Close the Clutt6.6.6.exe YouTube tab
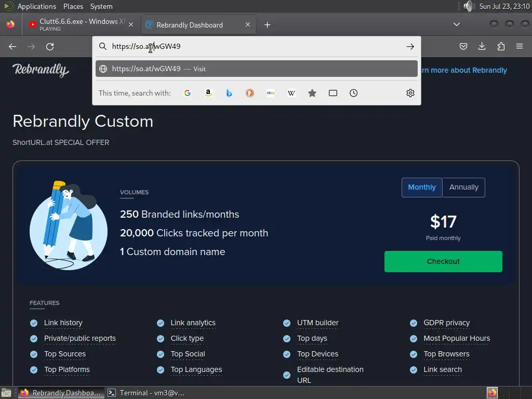Screen dimensions: 532x399 coord(131,24)
